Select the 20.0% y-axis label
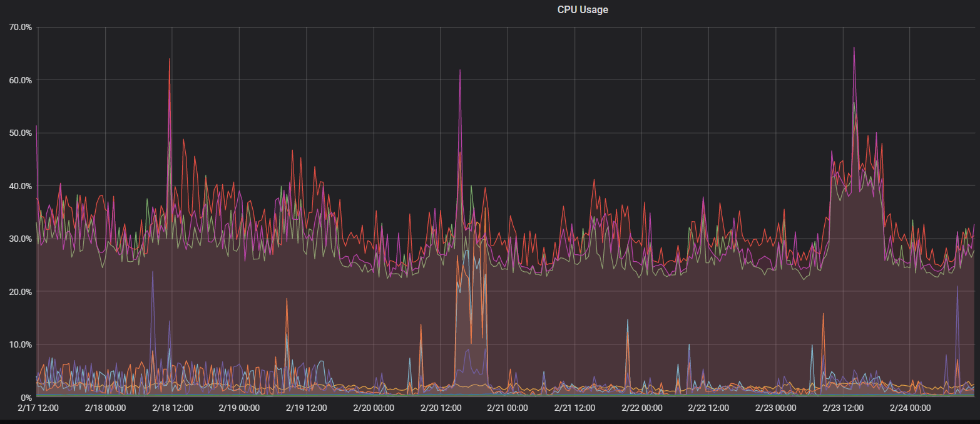The image size is (980, 424). [20, 292]
